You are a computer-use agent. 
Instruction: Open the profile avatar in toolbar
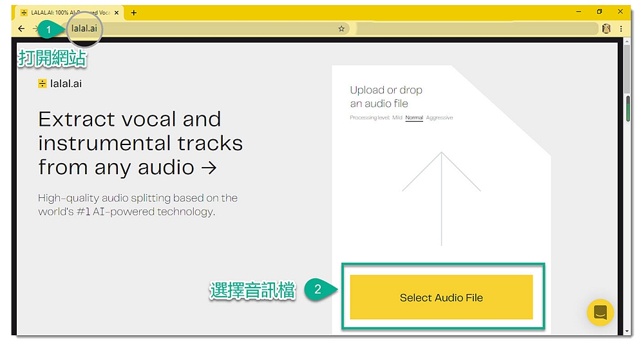pos(606,28)
